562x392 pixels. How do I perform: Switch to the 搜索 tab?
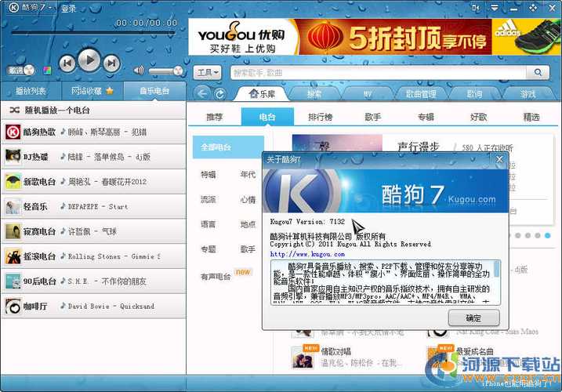[x=314, y=94]
